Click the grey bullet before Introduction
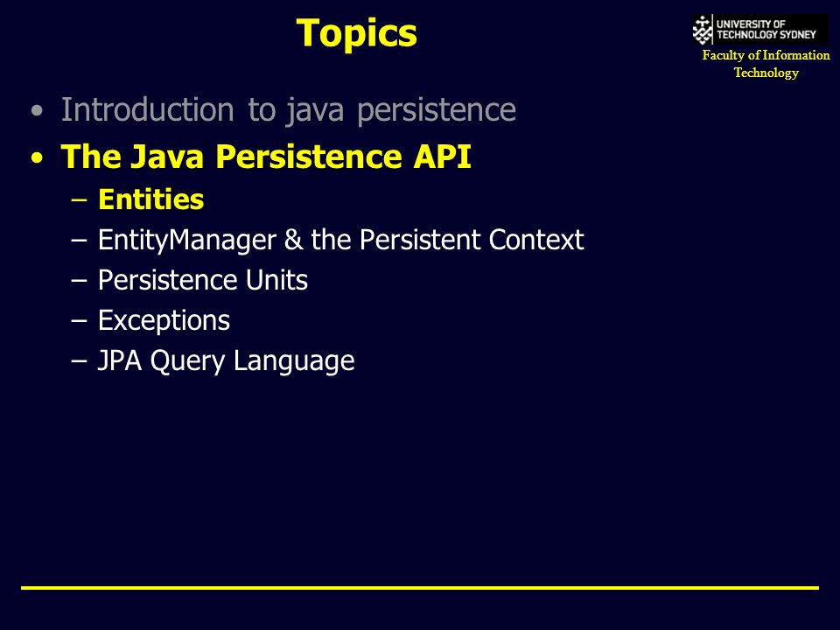840x630 pixels. [x=37, y=111]
